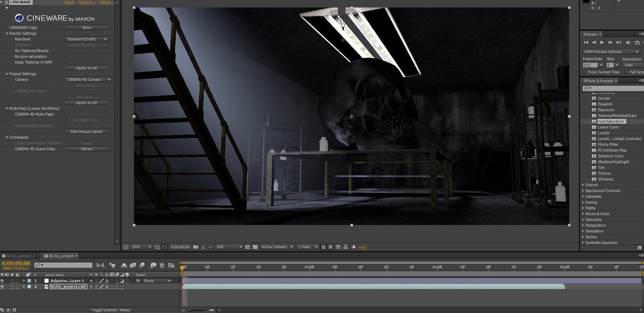Check the Full Screen preview option

(626, 72)
